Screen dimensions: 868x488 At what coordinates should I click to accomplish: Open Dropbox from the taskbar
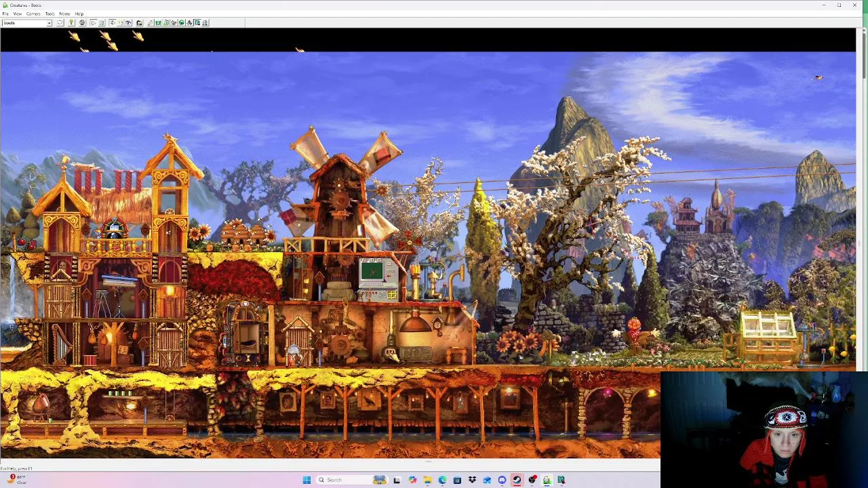[x=472, y=480]
